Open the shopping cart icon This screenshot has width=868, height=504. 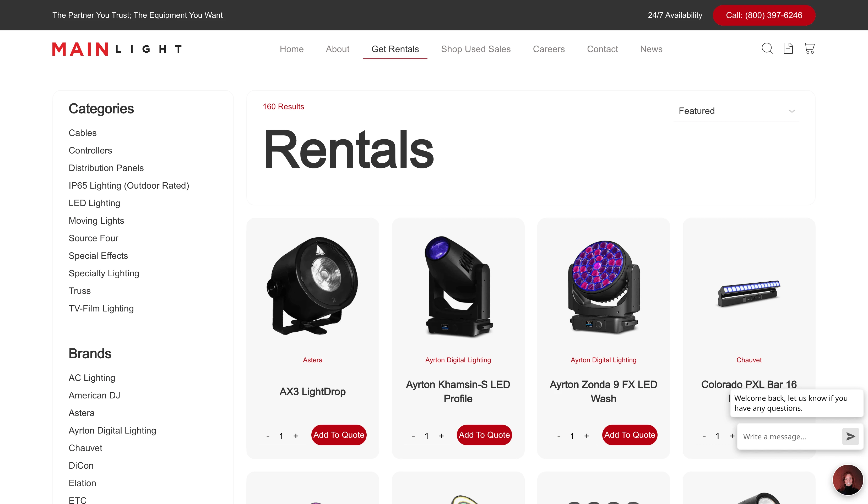(x=809, y=48)
